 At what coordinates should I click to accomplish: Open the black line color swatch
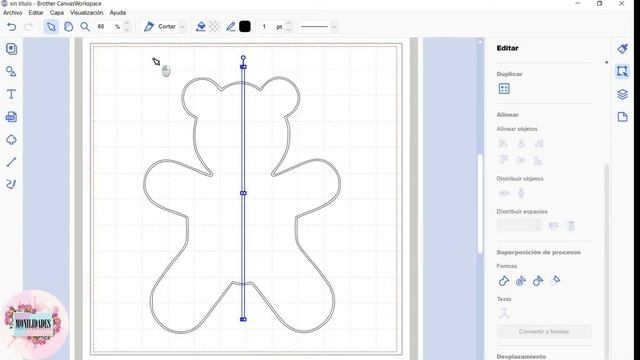(x=245, y=27)
